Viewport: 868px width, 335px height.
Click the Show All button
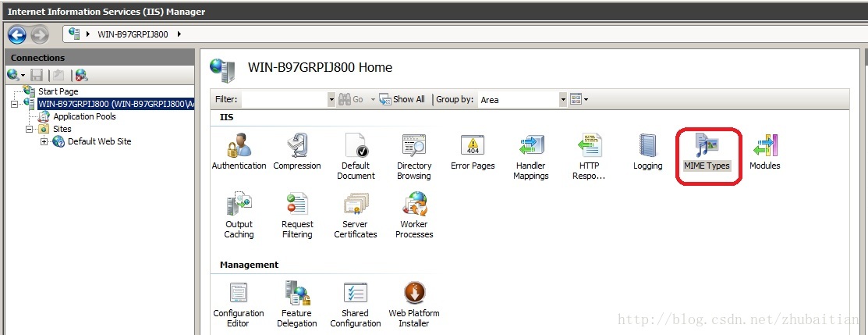pos(402,100)
